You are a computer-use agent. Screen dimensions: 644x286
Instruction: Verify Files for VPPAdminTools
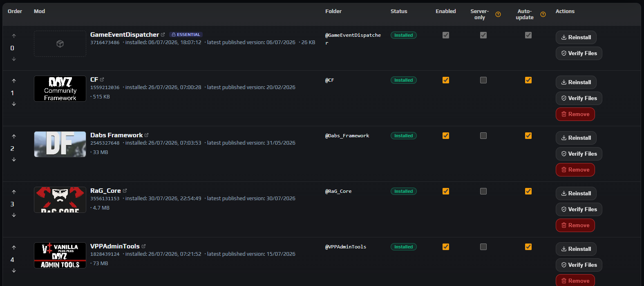click(579, 265)
